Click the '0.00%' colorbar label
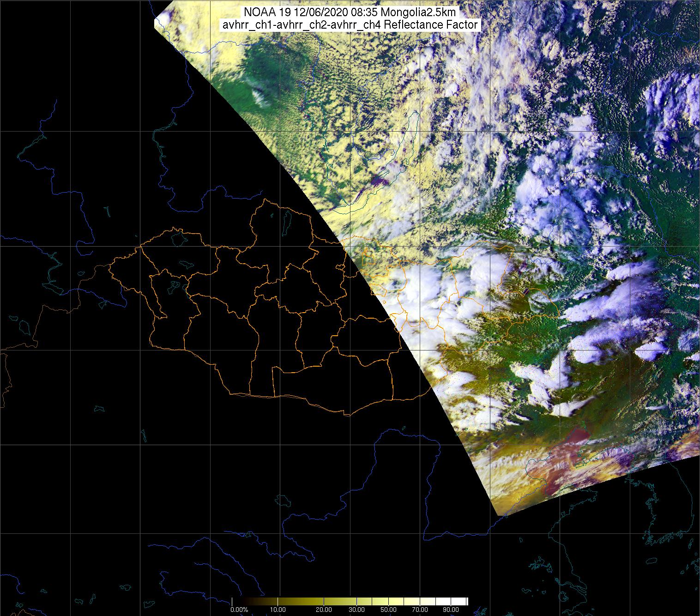700x616 pixels. pos(240,610)
